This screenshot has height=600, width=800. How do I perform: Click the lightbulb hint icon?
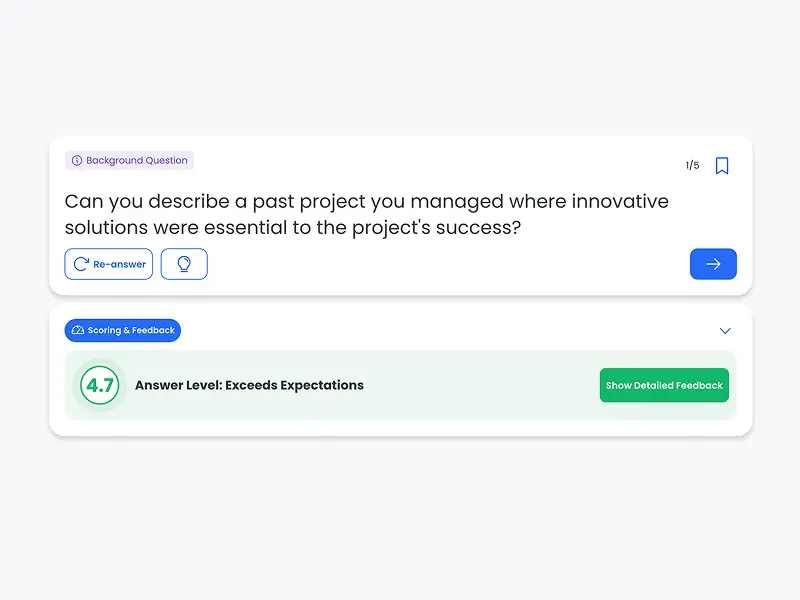(184, 264)
